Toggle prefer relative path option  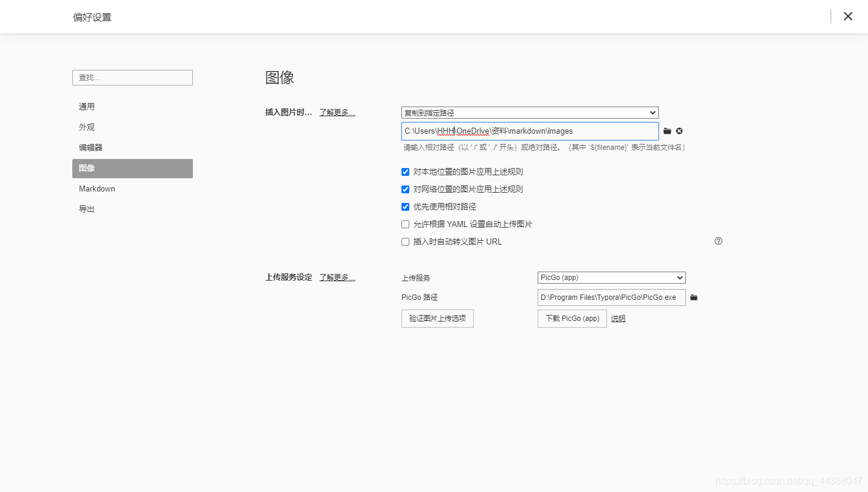pos(405,207)
